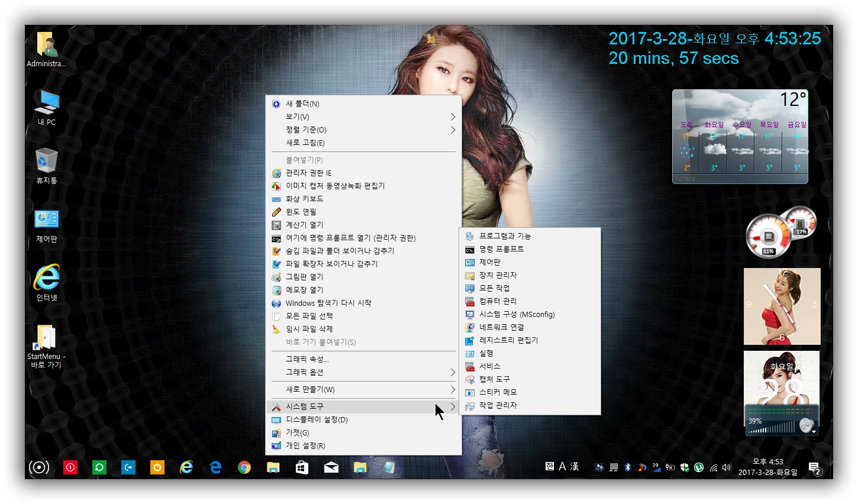Launch Internet Explorer from the taskbar

click(186, 467)
